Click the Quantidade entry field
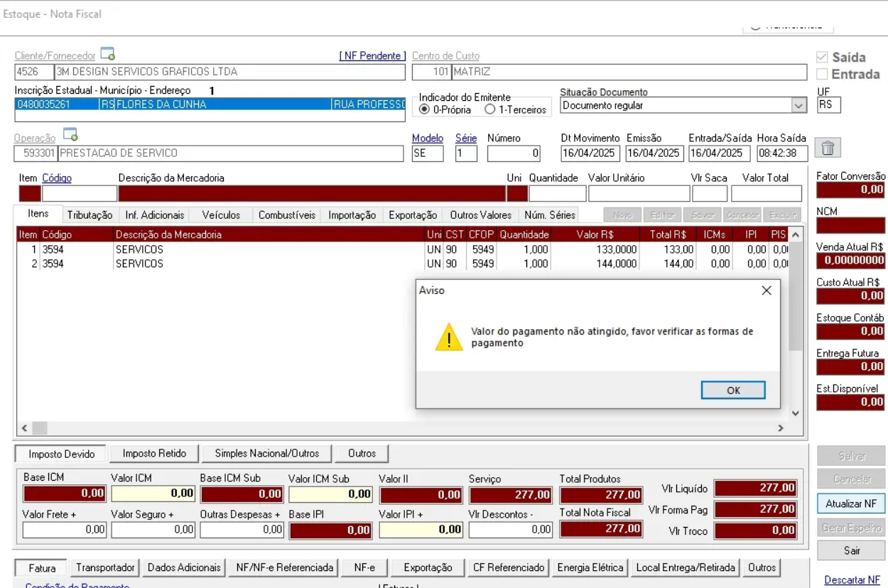 click(x=558, y=193)
